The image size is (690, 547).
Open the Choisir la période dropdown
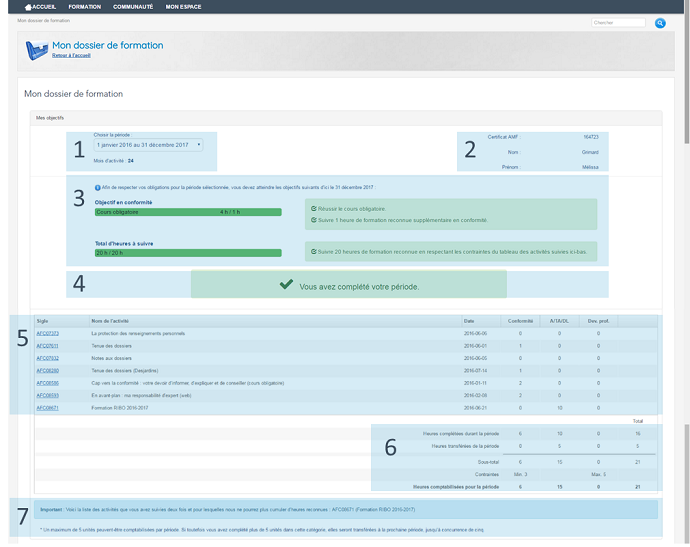pos(148,145)
